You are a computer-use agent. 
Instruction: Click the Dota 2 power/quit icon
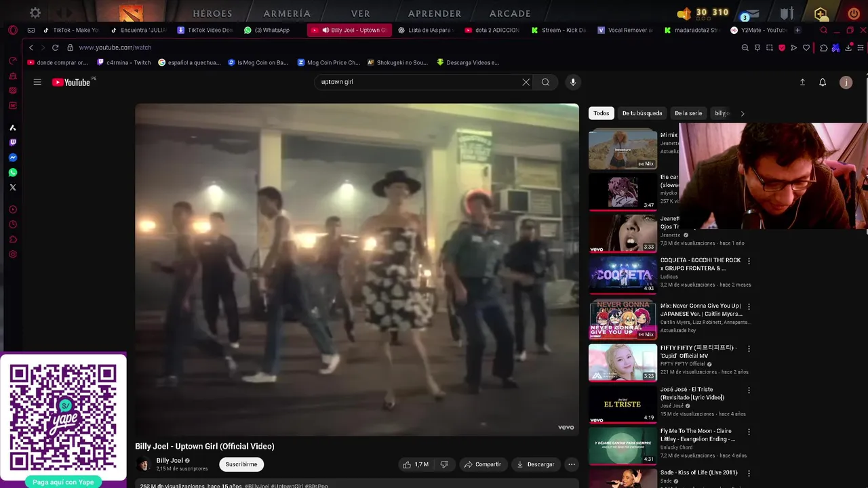pos(853,13)
